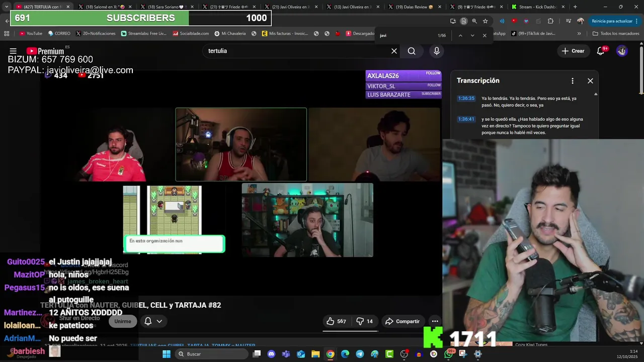Image resolution: width=644 pixels, height=362 pixels.
Task: Open the YouTube account avatar menu
Action: click(622, 51)
